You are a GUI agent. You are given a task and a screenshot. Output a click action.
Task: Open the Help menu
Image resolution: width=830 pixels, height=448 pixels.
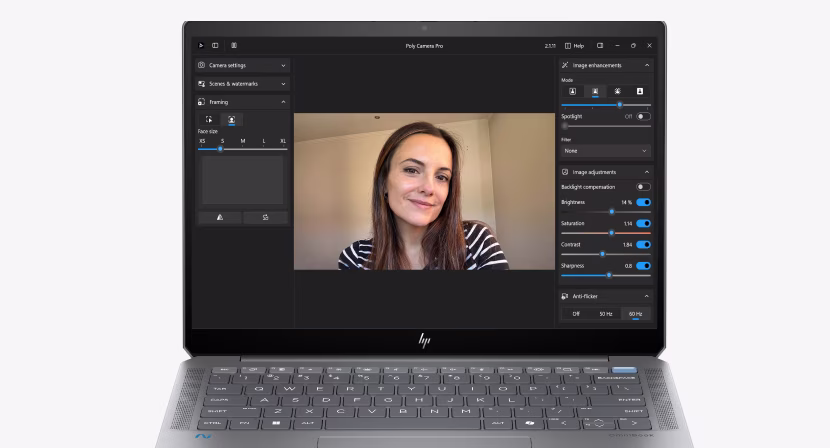(575, 45)
